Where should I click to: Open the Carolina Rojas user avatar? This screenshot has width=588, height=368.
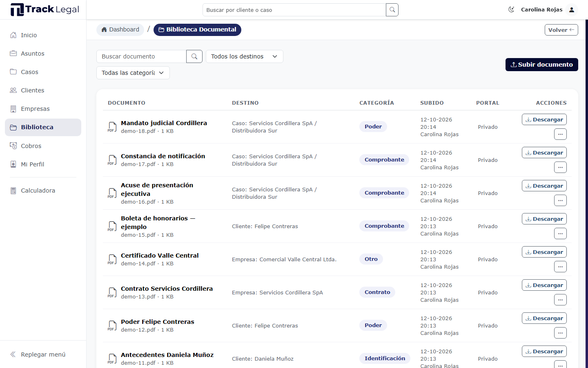pos(572,9)
